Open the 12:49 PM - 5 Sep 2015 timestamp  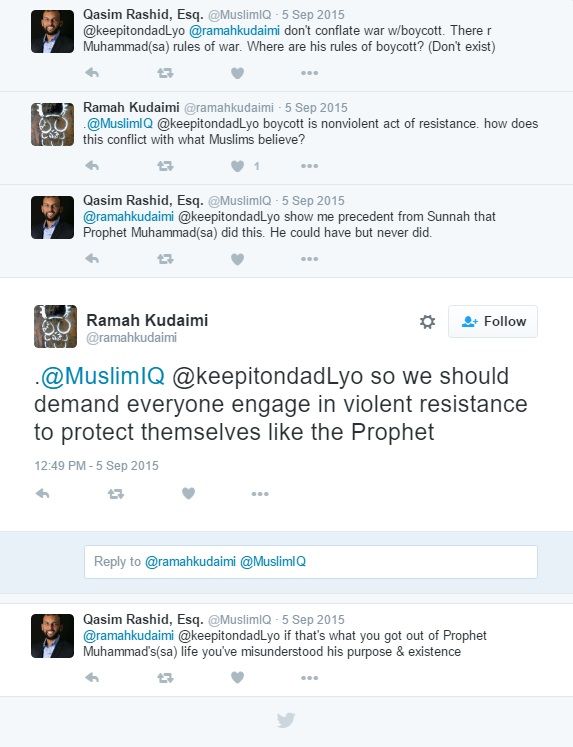pyautogui.click(x=96, y=465)
